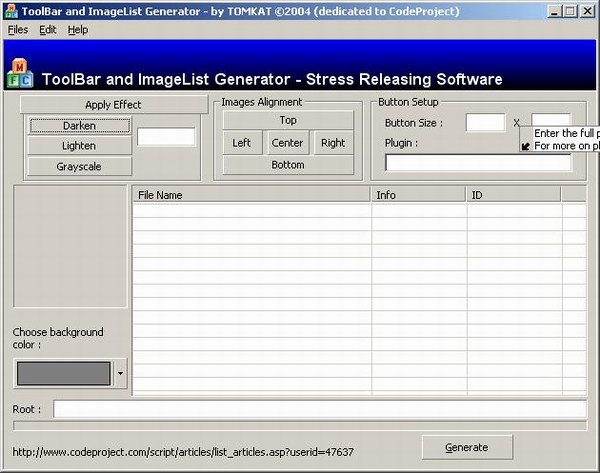Click the Plugin path input field

coord(478,163)
